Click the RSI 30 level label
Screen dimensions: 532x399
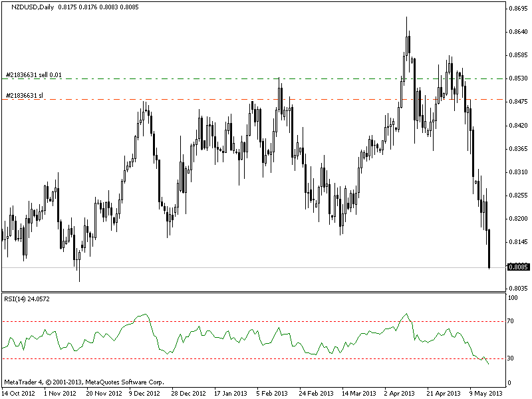(510, 358)
